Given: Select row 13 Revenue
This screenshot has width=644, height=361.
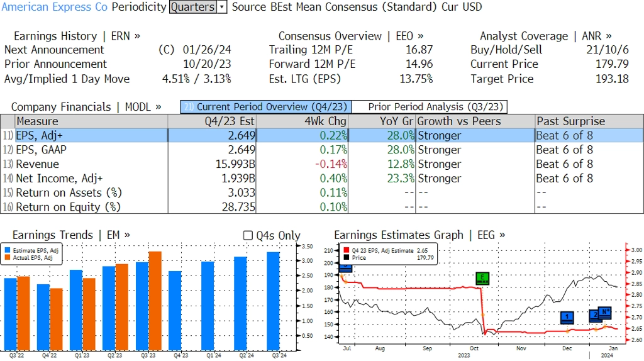Looking at the screenshot, I should pyautogui.click(x=322, y=164).
